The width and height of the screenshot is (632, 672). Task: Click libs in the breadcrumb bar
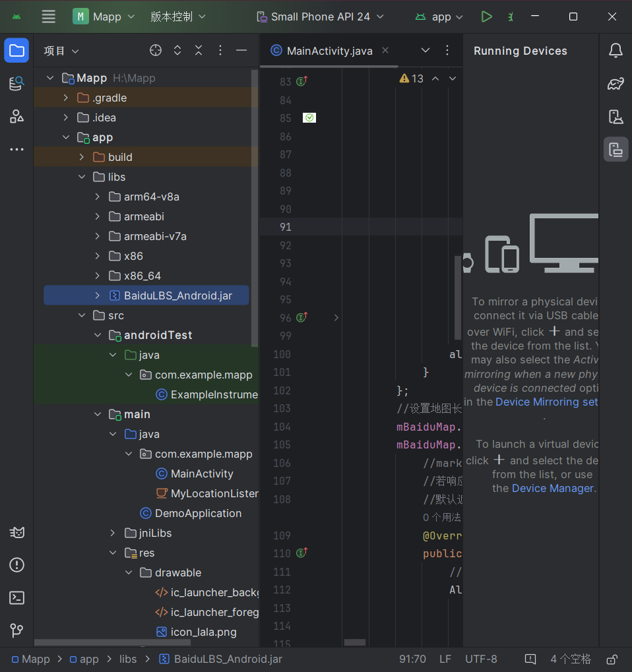(x=128, y=659)
